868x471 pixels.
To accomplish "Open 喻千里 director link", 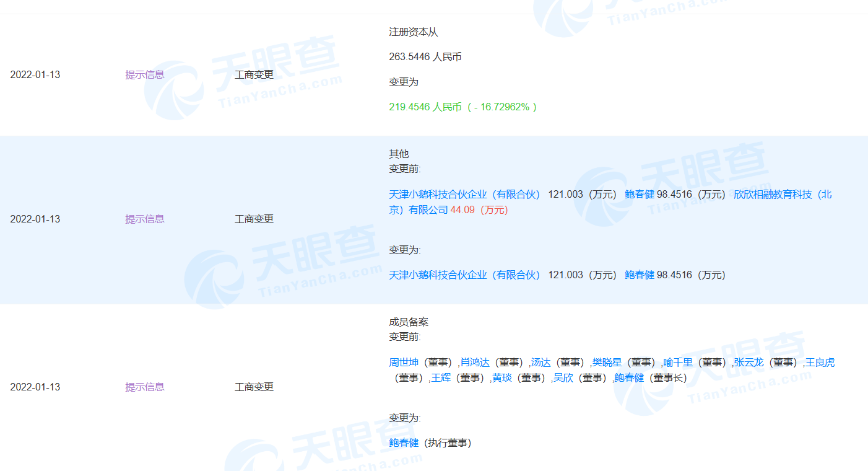I will (678, 363).
